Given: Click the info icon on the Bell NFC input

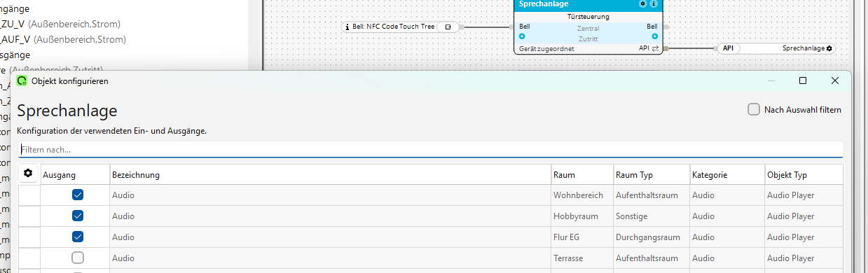Looking at the screenshot, I should click(x=347, y=27).
